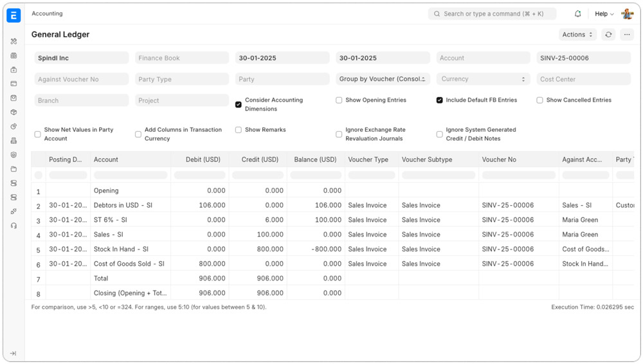Click the Party filter field
The width and height of the screenshot is (643, 364).
282,79
